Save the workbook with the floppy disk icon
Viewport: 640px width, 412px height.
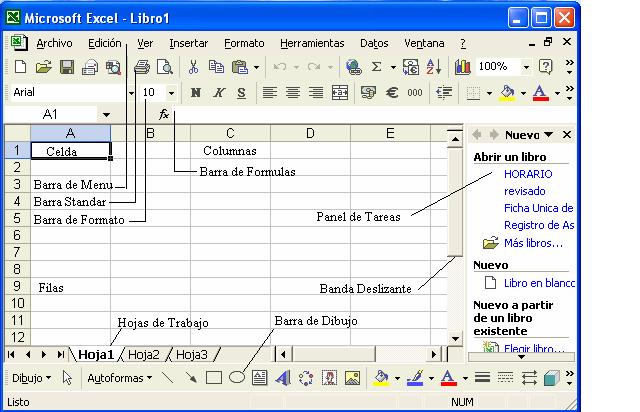point(67,67)
